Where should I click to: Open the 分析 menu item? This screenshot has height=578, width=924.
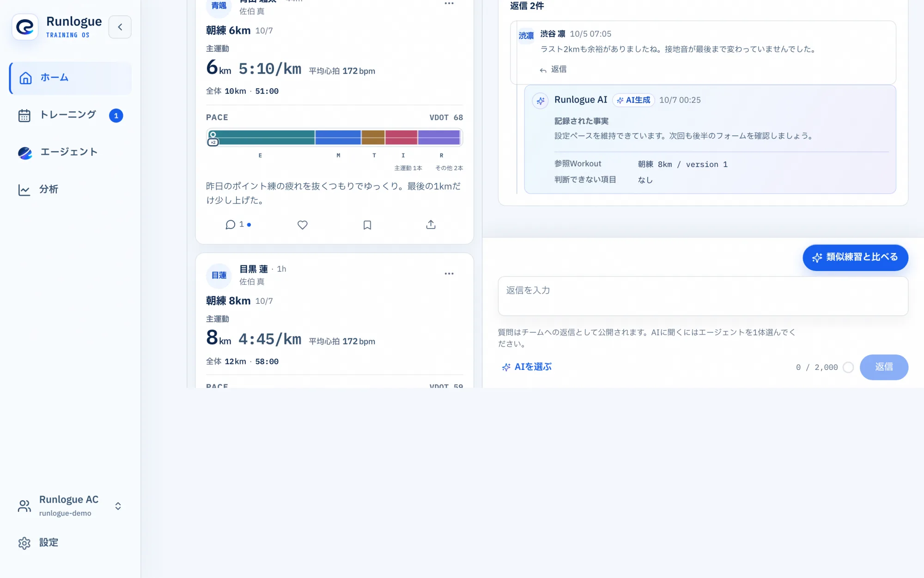[71, 190]
